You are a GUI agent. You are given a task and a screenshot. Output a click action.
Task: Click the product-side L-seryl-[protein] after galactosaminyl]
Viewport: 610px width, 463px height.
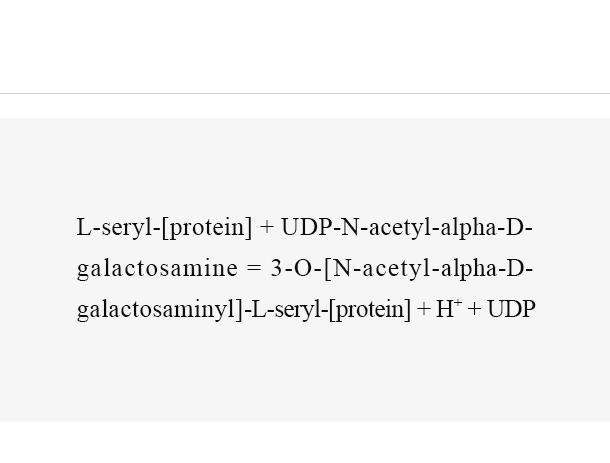[x=331, y=310]
